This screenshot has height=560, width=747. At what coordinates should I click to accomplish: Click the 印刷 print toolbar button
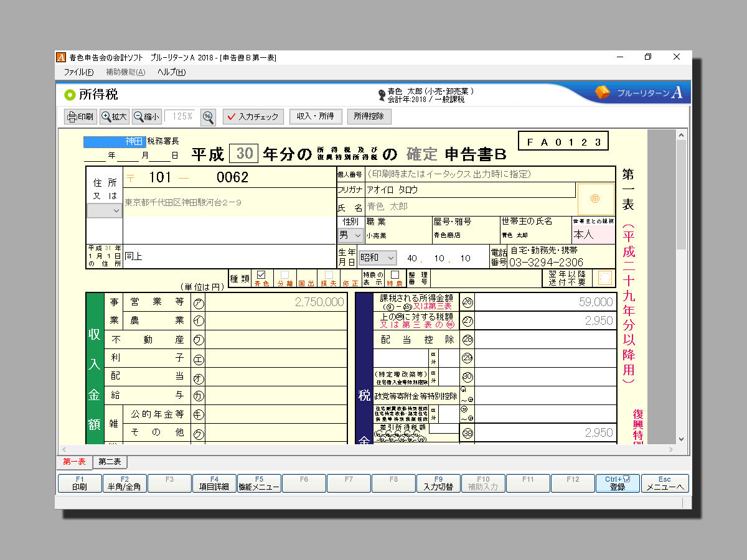coord(81,116)
